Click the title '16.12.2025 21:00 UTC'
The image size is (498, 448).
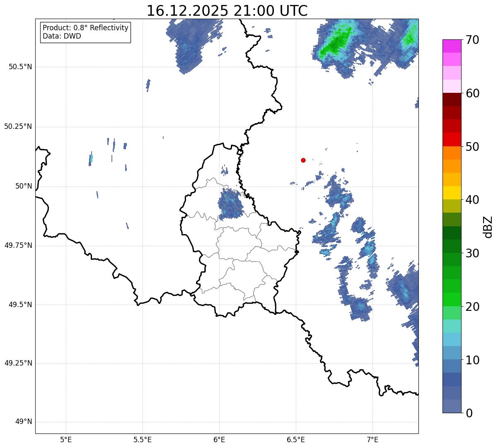pyautogui.click(x=227, y=11)
